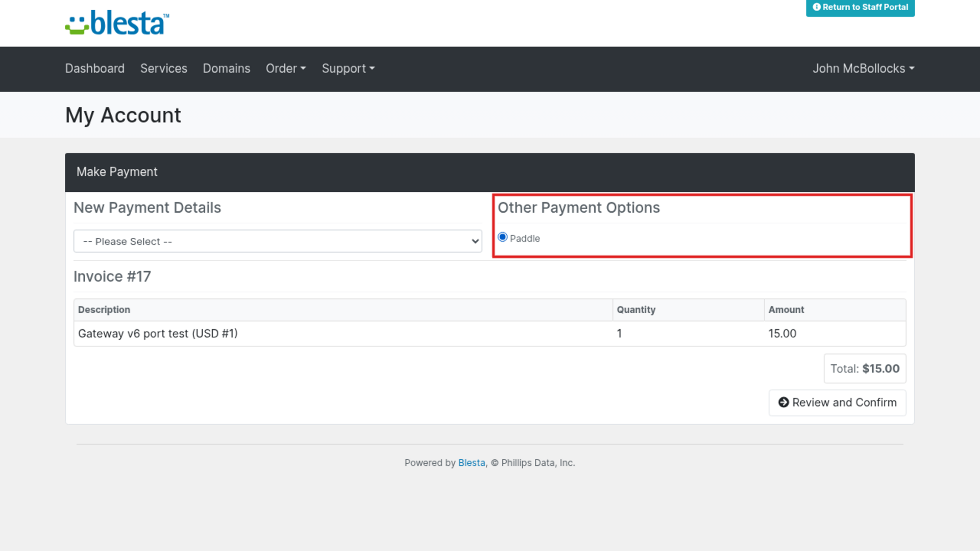Return to Staff Portal button
Image resolution: width=980 pixels, height=551 pixels.
click(x=860, y=8)
